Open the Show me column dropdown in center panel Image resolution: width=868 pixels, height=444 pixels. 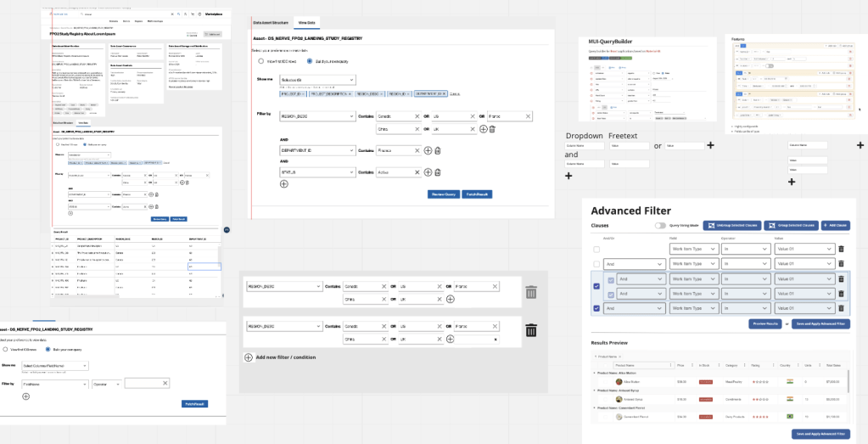pos(316,80)
